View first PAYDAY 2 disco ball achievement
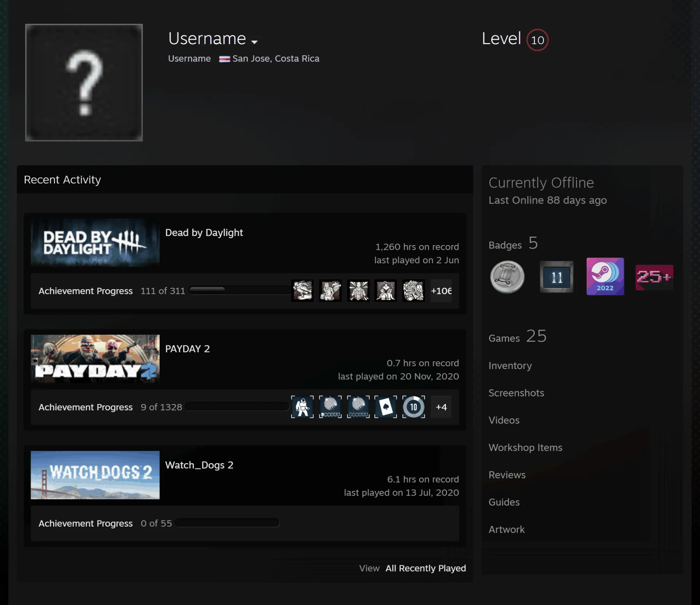 330,407
